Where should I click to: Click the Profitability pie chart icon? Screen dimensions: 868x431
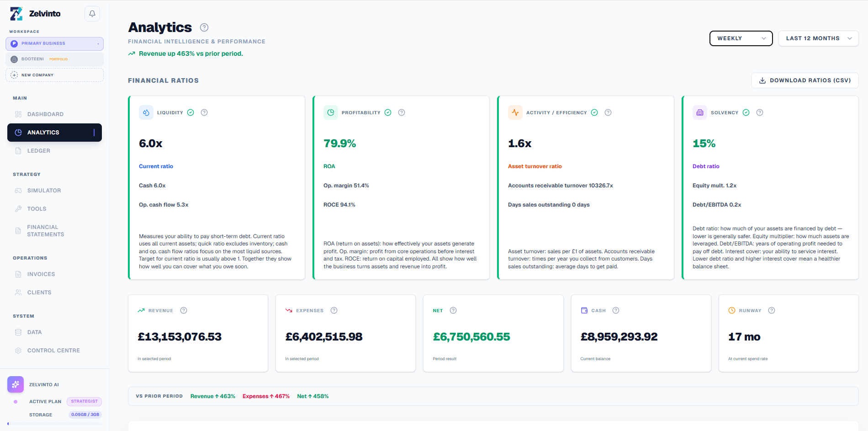(x=331, y=112)
